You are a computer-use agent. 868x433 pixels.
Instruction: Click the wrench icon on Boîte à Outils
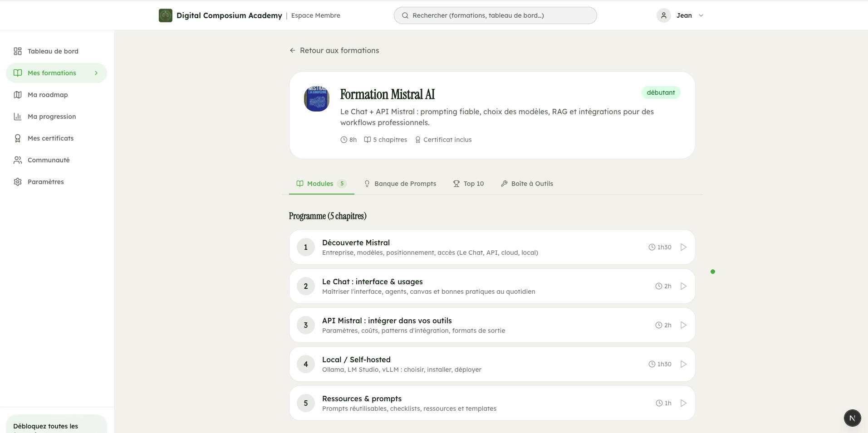(504, 184)
